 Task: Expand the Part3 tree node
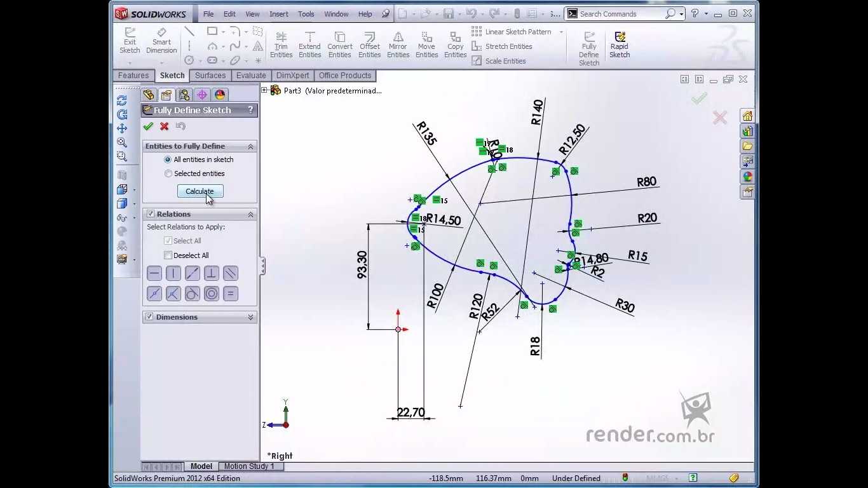(x=264, y=90)
